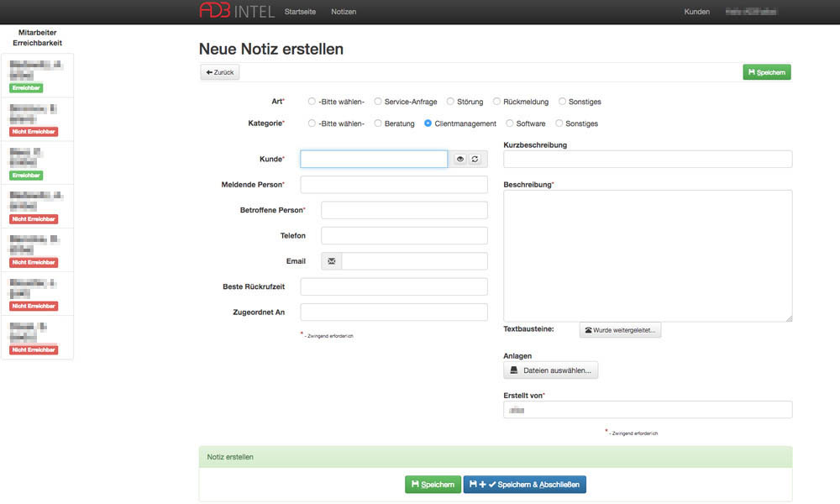Open the Kunden link in the header
840x504 pixels.
click(x=697, y=11)
